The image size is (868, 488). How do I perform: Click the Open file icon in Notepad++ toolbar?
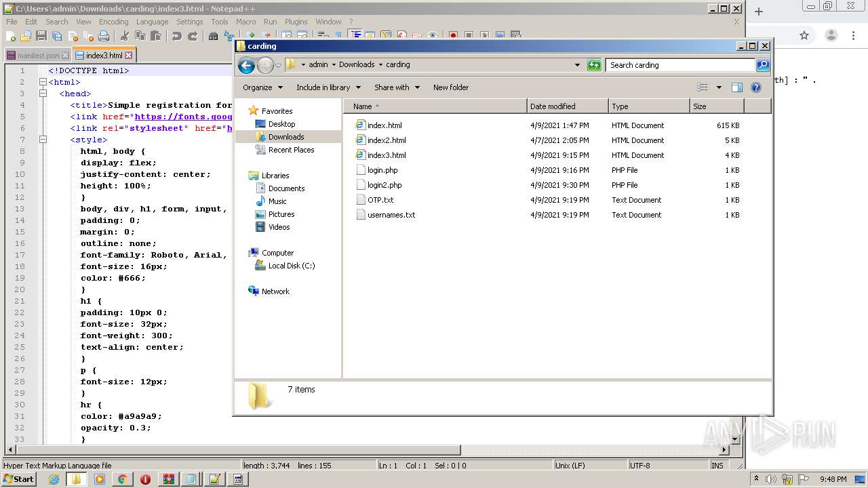pyautogui.click(x=26, y=36)
